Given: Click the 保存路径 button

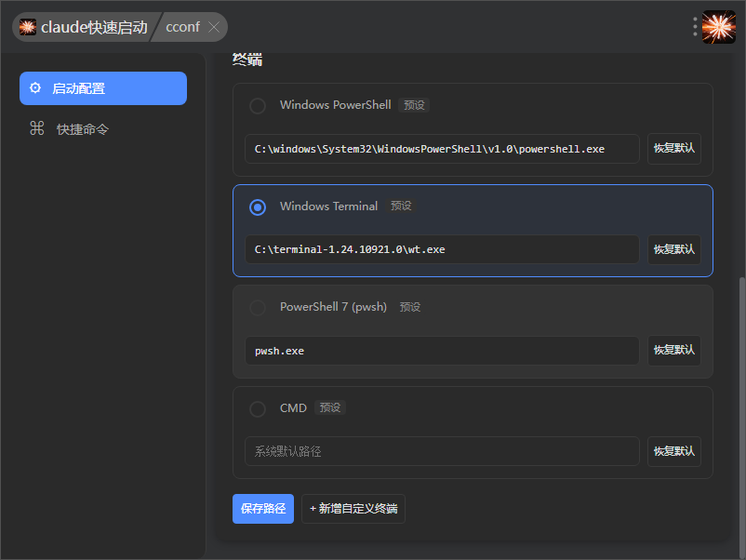Looking at the screenshot, I should 263,509.
